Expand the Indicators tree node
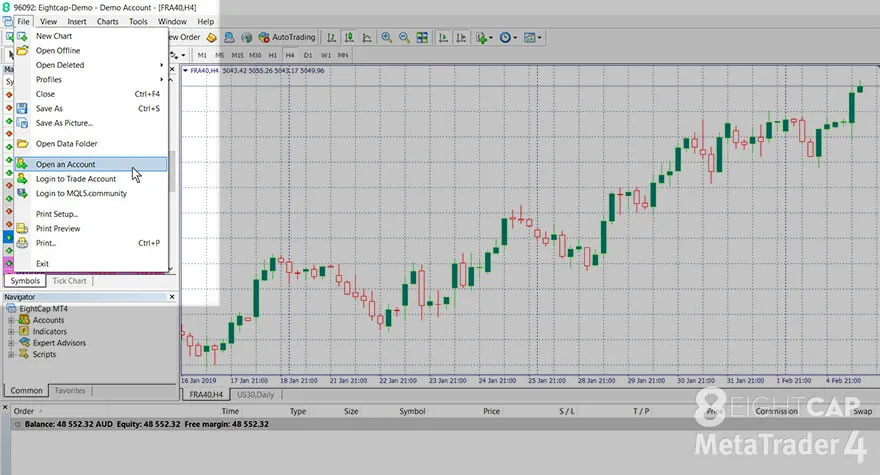 pyautogui.click(x=11, y=331)
